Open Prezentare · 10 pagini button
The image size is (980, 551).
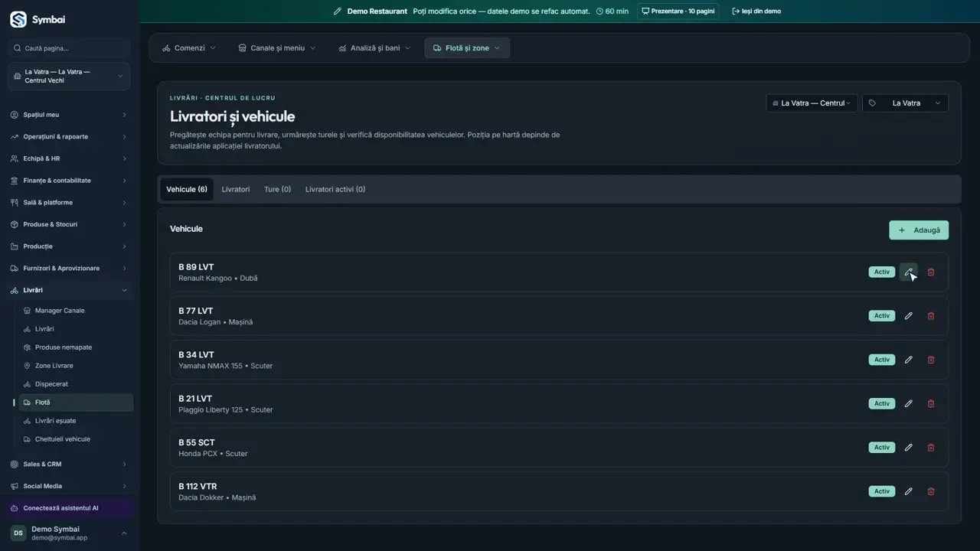pos(678,11)
